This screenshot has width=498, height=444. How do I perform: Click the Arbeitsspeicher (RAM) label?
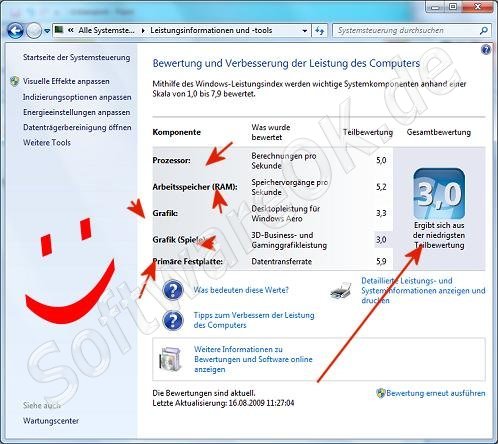[x=195, y=187]
